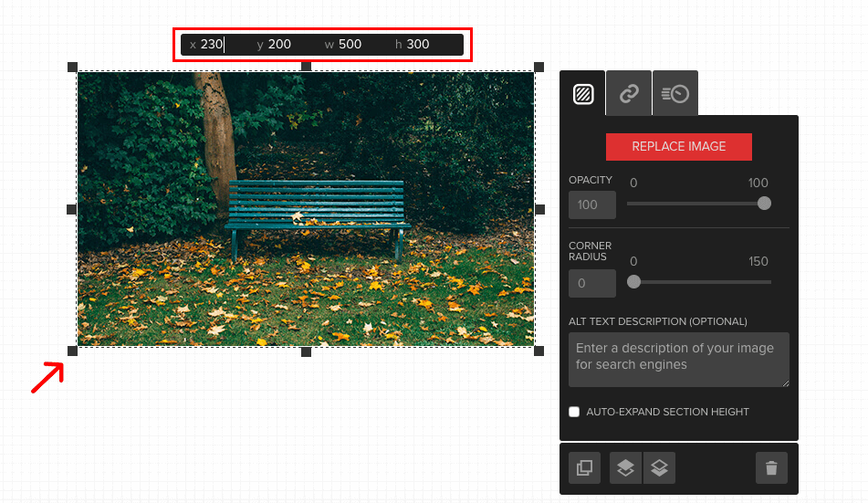Focus the opacity value input field
This screenshot has width=868, height=503.
(591, 204)
